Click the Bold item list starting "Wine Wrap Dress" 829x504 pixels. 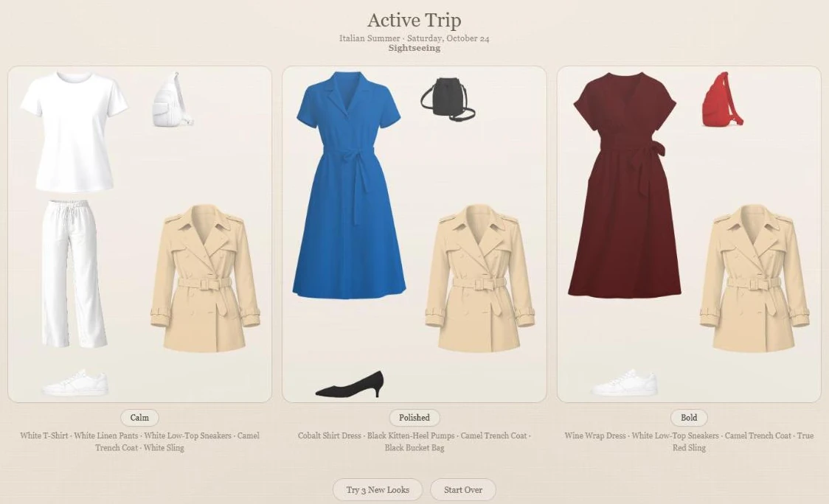click(x=689, y=441)
